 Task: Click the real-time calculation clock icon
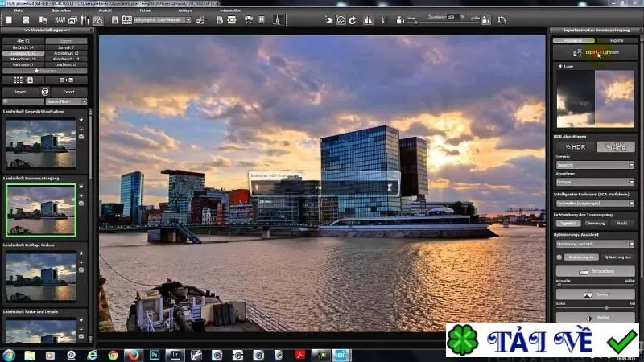coord(341,19)
